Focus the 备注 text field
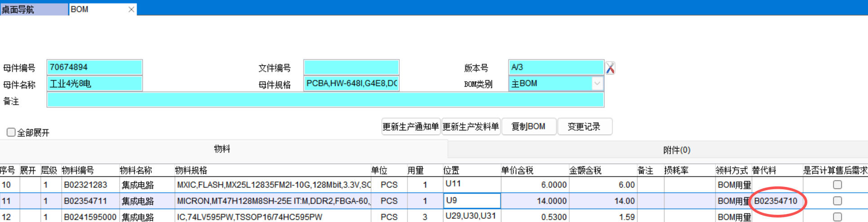 tap(325, 100)
